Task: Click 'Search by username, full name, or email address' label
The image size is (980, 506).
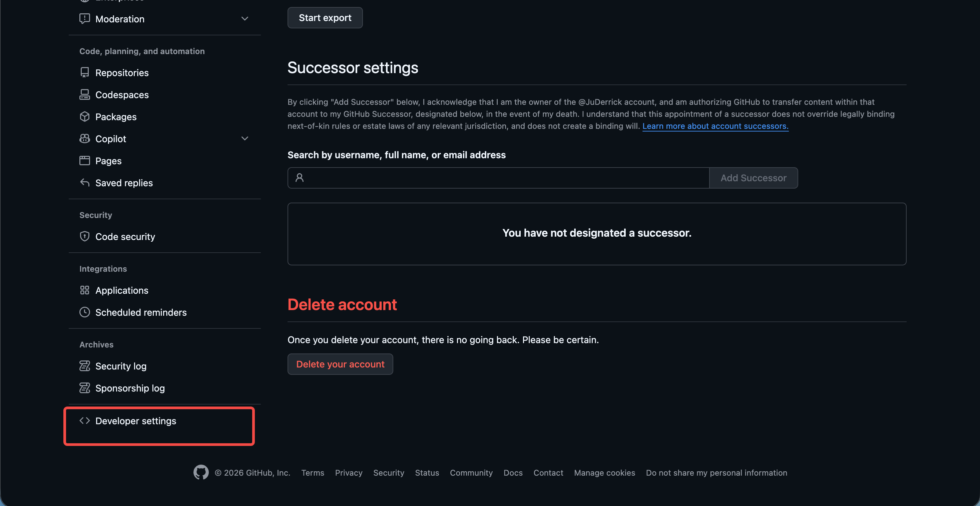Action: (396, 155)
